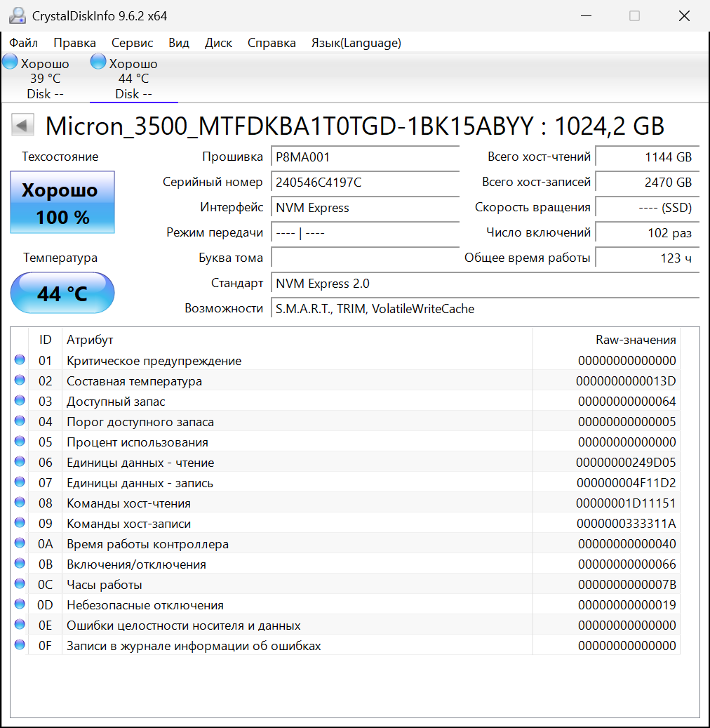This screenshot has height=728, width=710.
Task: Click status icon of Составная температура row
Action: click(x=20, y=380)
